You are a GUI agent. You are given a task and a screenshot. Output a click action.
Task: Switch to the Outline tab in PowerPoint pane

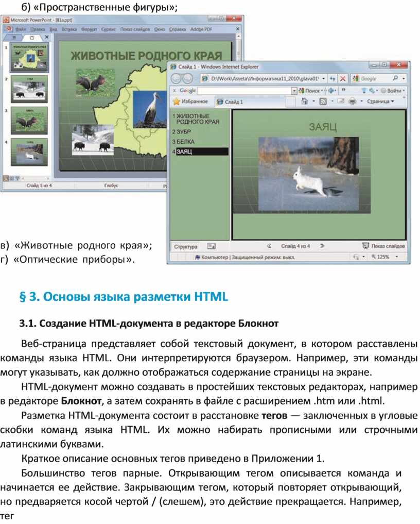[14, 38]
